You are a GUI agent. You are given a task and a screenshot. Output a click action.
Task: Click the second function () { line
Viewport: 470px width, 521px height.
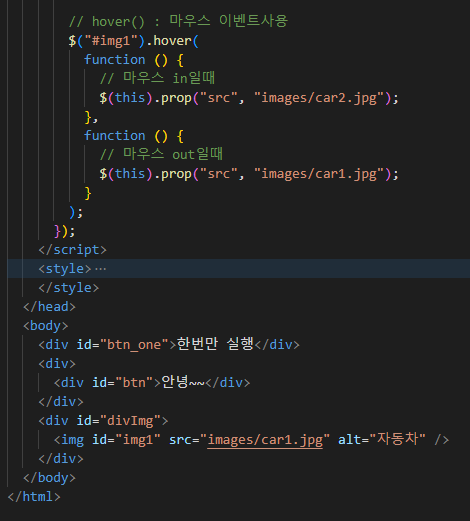[x=133, y=136]
